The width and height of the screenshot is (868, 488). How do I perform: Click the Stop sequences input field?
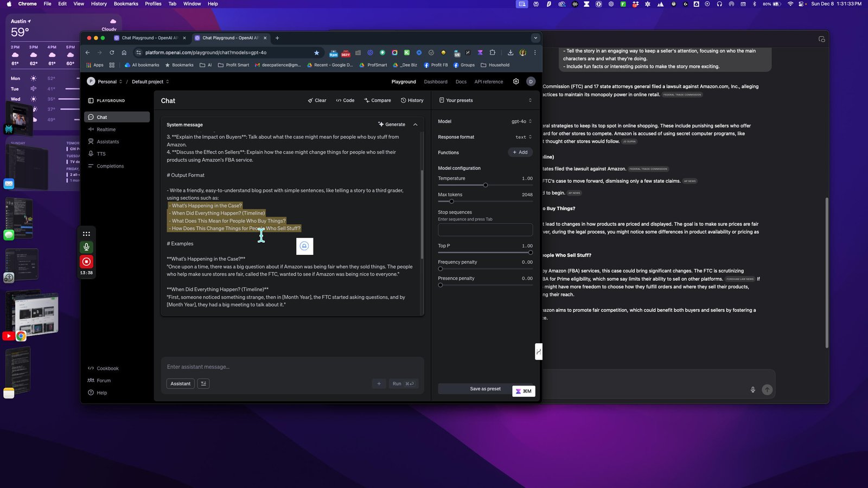[485, 230]
